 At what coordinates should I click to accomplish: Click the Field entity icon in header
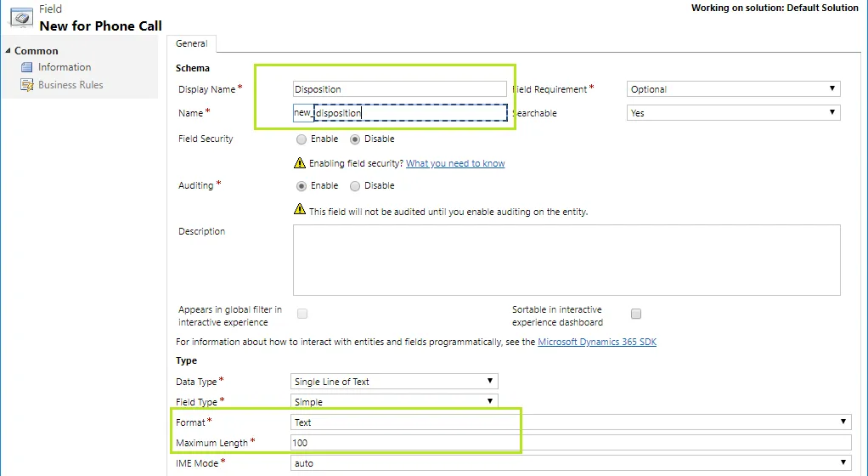[x=21, y=18]
